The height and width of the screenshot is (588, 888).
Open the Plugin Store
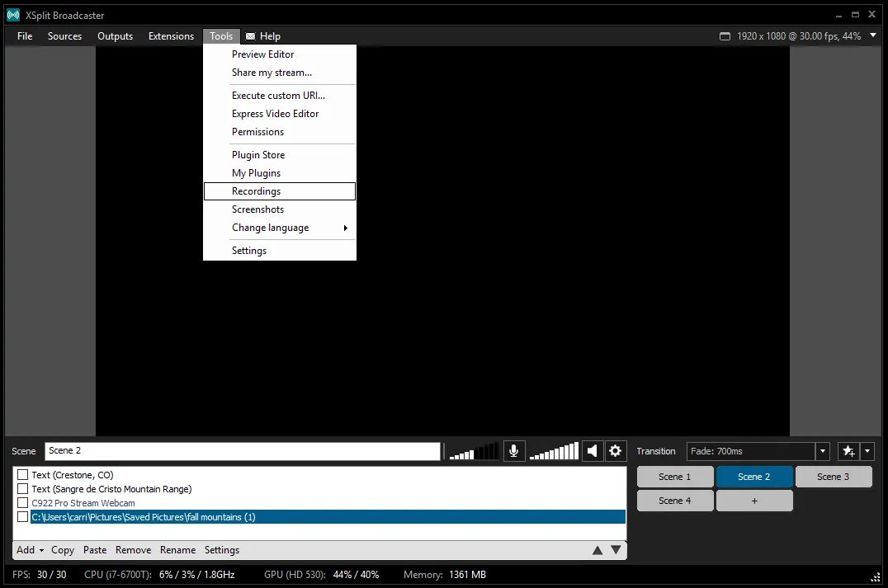[280, 155]
